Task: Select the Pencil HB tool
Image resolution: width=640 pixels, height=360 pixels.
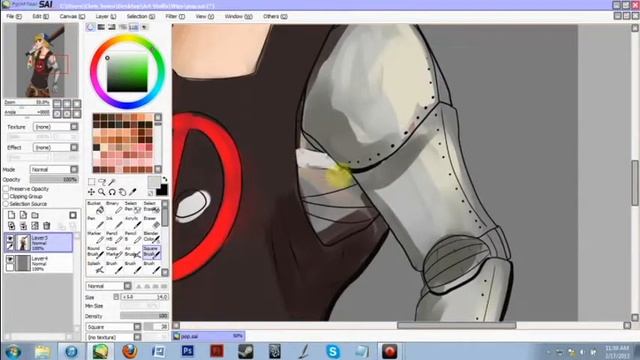Action: 114,238
